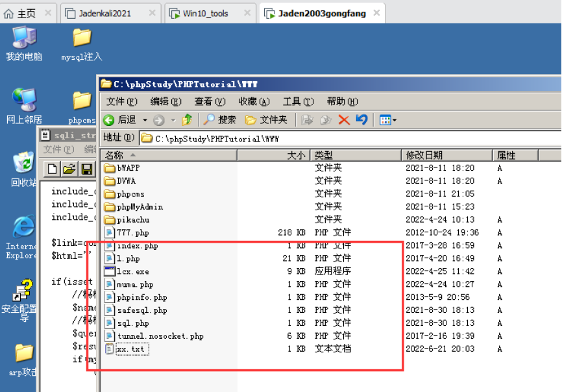Viewport: 562px width, 392px height.
Task: Click the red Delete X icon
Action: [344, 120]
